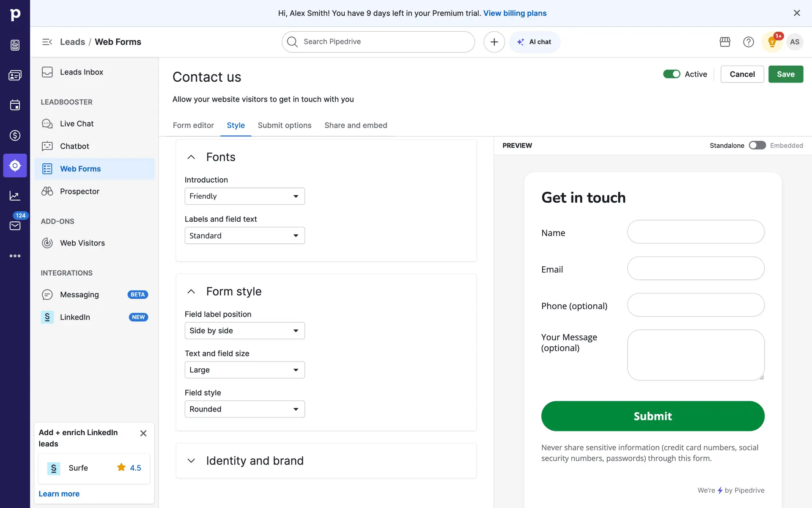This screenshot has width=812, height=508.
Task: Open the Mail icon with 124 badge
Action: pyautogui.click(x=15, y=225)
